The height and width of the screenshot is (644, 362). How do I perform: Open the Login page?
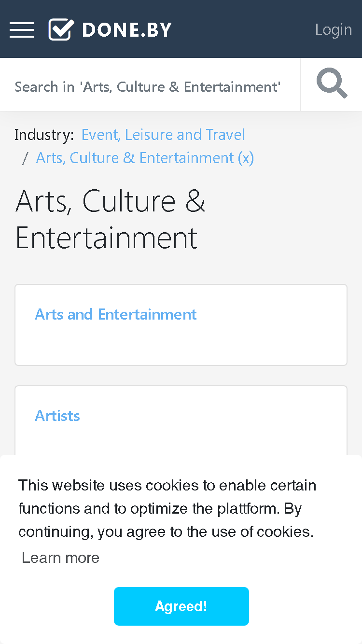coord(334,29)
